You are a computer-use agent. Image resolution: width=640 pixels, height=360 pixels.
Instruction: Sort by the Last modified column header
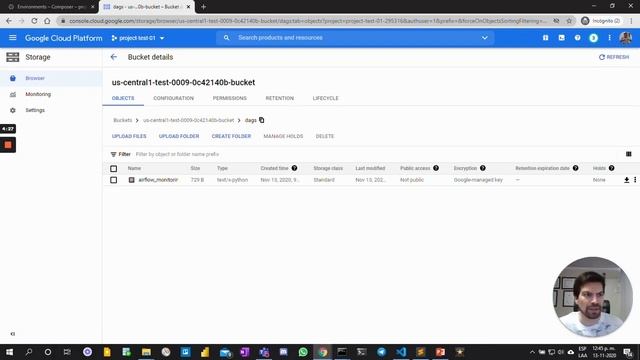(370, 168)
